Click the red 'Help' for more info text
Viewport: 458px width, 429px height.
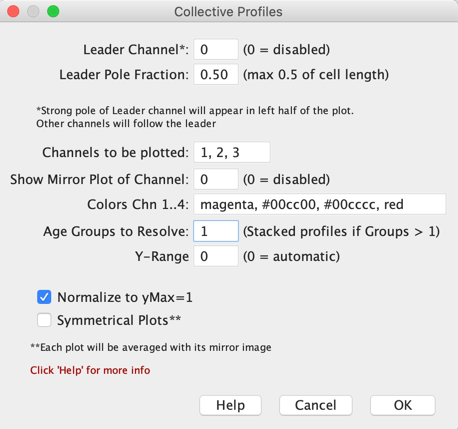point(90,370)
